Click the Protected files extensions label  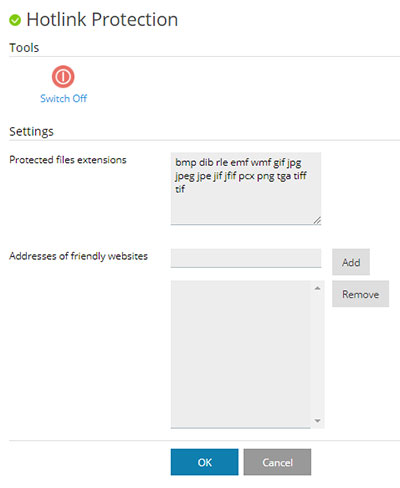point(68,160)
